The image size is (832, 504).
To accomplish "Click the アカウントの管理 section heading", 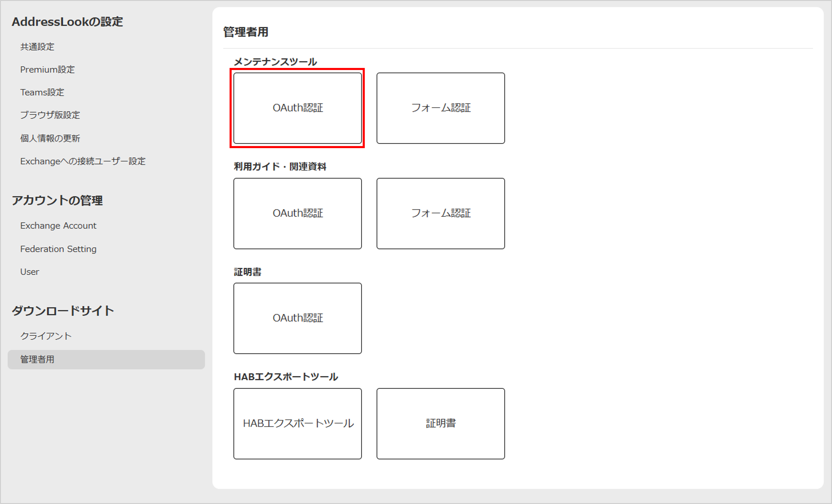I will (57, 200).
